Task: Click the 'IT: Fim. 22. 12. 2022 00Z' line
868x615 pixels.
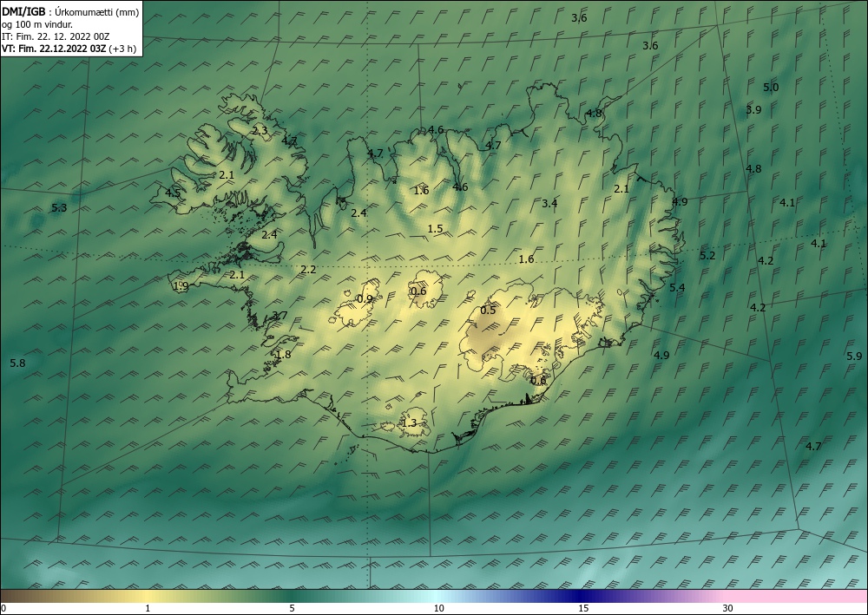Action: click(56, 36)
